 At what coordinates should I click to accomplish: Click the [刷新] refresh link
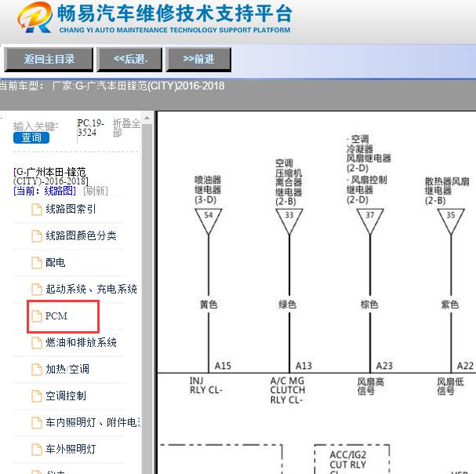click(x=96, y=191)
